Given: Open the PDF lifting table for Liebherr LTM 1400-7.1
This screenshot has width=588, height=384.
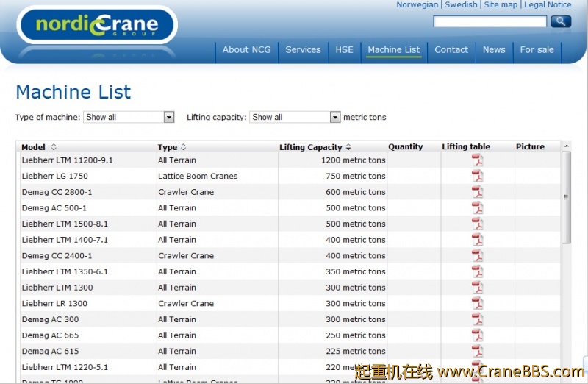Looking at the screenshot, I should tap(477, 240).
